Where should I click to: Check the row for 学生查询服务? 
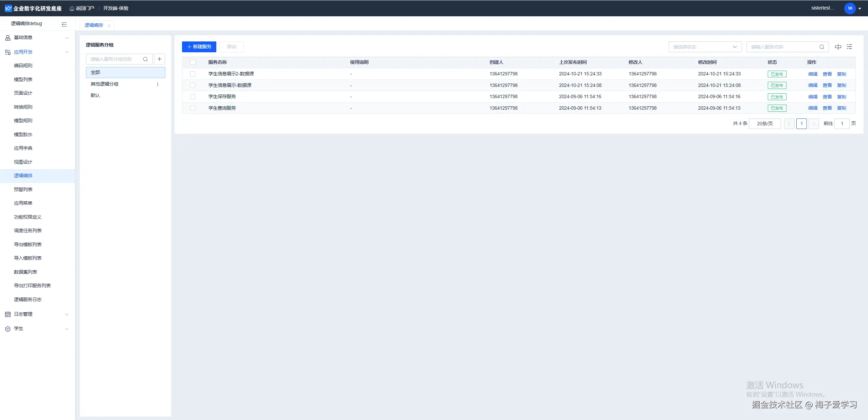coord(193,108)
